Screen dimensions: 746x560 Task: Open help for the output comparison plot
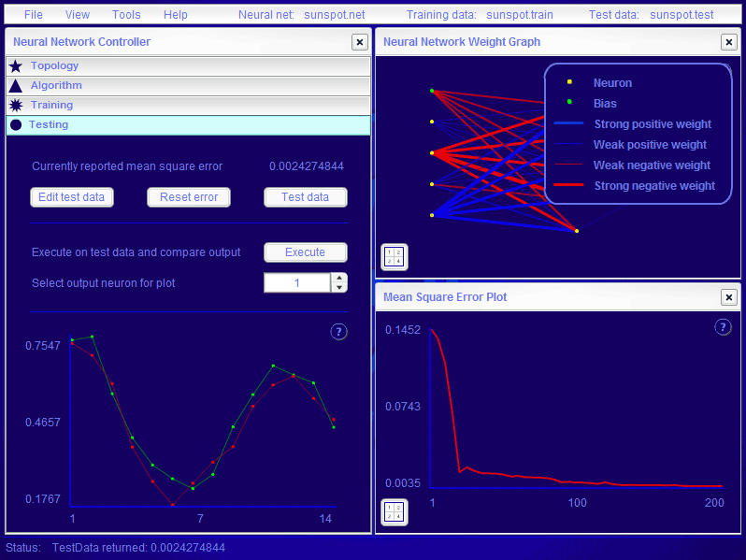[x=339, y=332]
